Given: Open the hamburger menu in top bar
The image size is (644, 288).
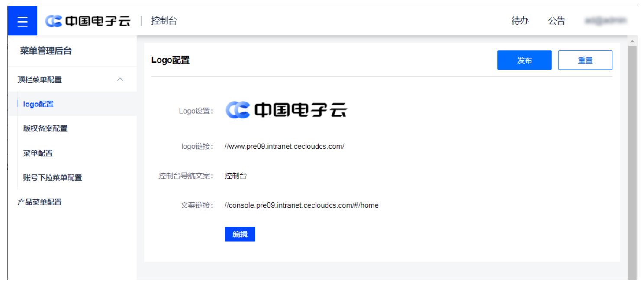Looking at the screenshot, I should tap(23, 21).
